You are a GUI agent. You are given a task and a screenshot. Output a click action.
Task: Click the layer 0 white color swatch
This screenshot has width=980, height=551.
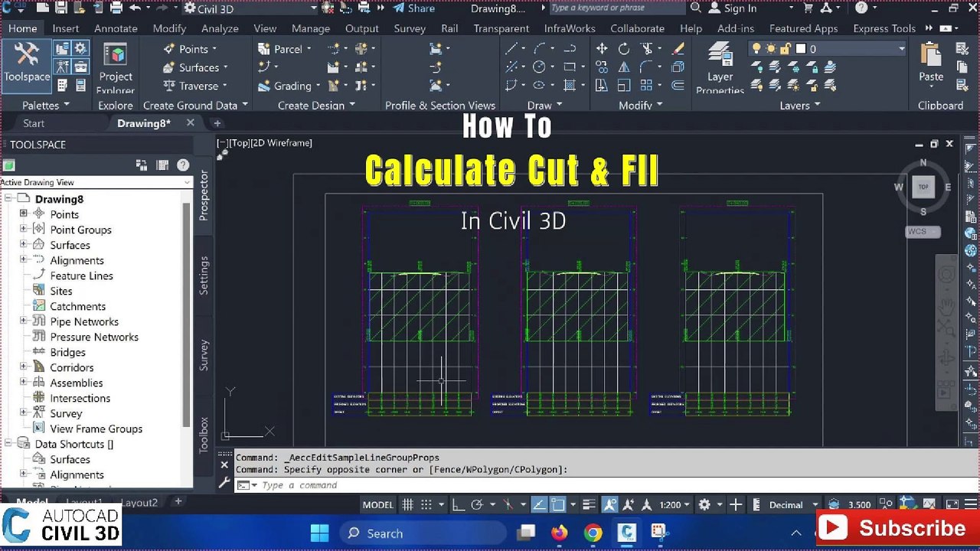coord(801,48)
